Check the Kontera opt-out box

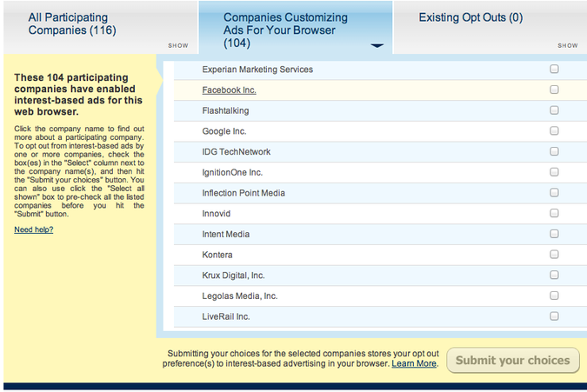coord(554,255)
